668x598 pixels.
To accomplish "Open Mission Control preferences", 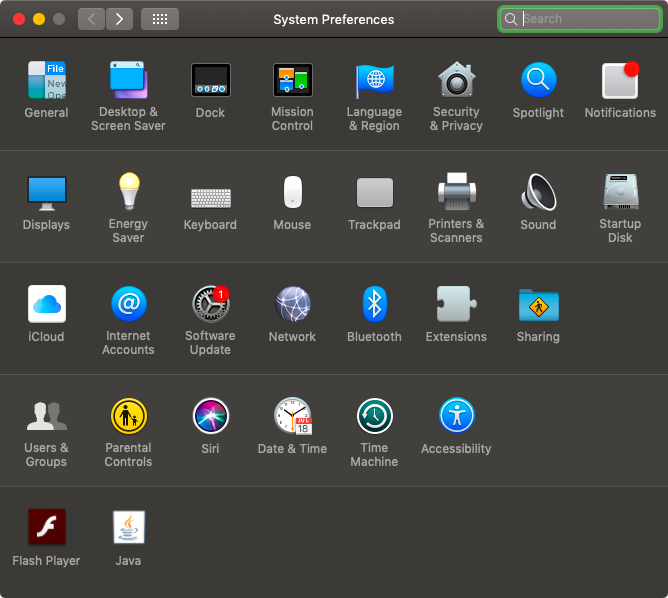I will pos(293,80).
